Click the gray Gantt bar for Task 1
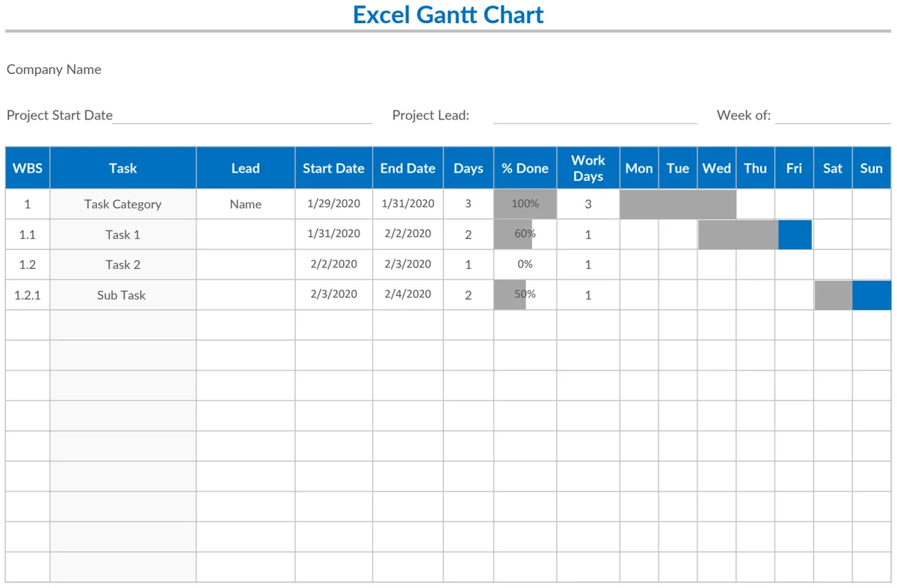This screenshot has width=897, height=588. click(739, 235)
